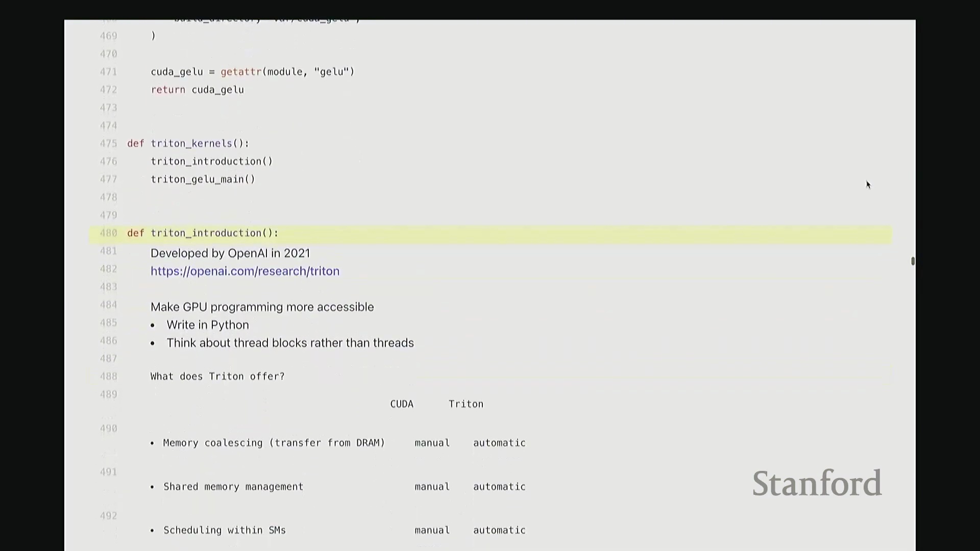This screenshot has width=980, height=551.
Task: Click the triton_introduction() call on line 476
Action: (211, 162)
